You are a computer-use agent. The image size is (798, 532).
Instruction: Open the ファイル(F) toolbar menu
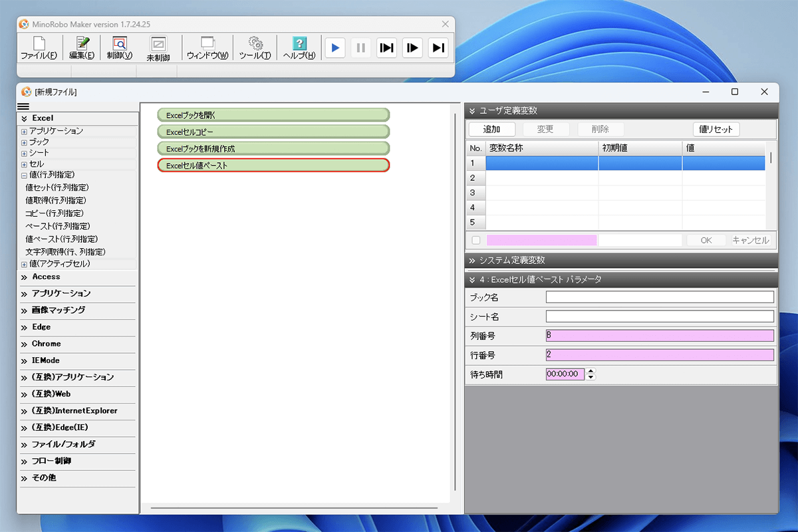coord(39,49)
